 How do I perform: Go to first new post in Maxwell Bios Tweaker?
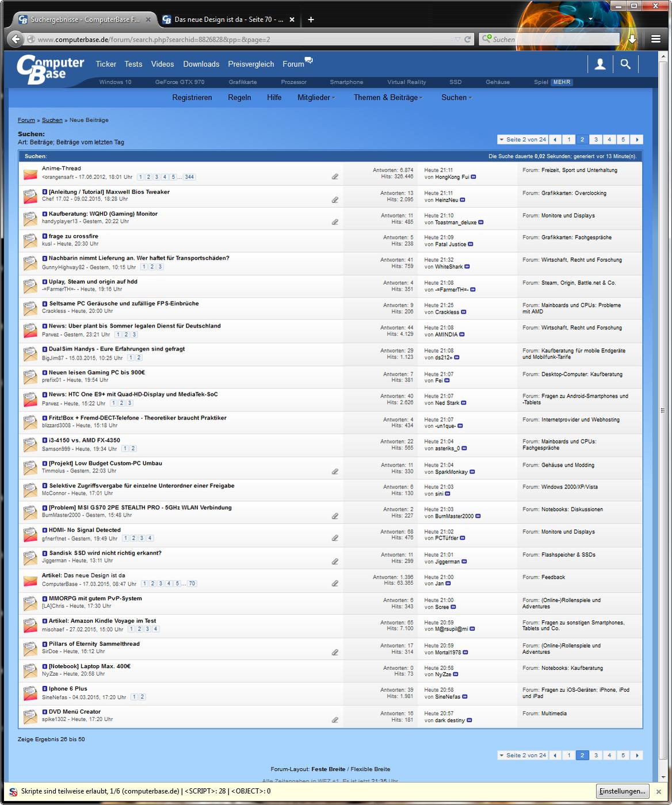click(x=45, y=192)
